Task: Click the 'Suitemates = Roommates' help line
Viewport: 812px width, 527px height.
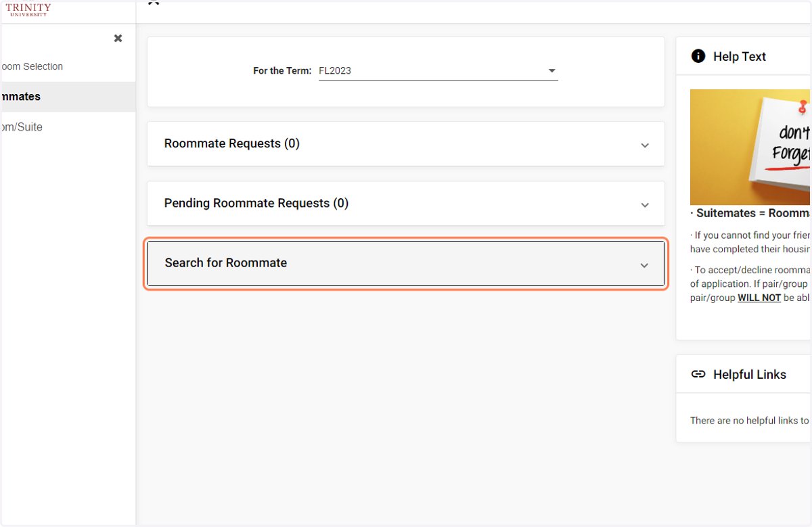Action: click(x=750, y=213)
